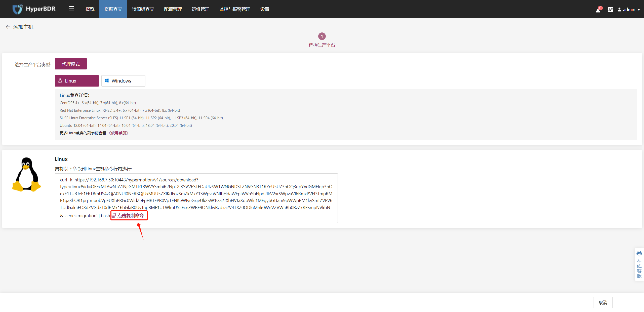Select the 代理模式 platform type
The height and width of the screenshot is (312, 644).
click(x=71, y=64)
